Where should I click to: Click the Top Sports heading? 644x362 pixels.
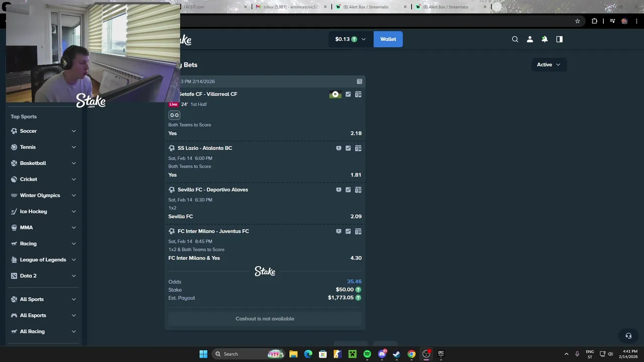click(x=24, y=117)
